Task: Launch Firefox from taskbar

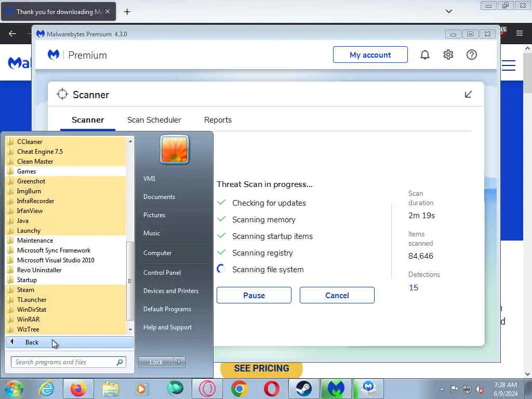Action: tap(78, 389)
